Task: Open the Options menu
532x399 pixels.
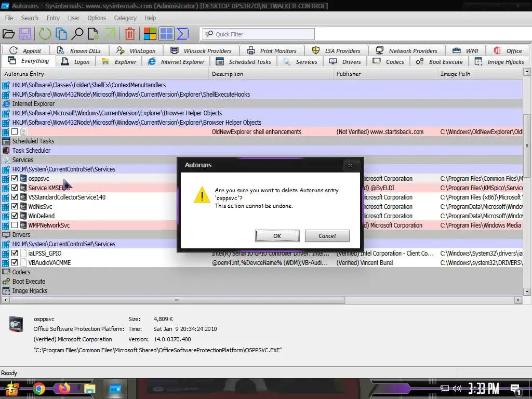Action: click(x=97, y=18)
